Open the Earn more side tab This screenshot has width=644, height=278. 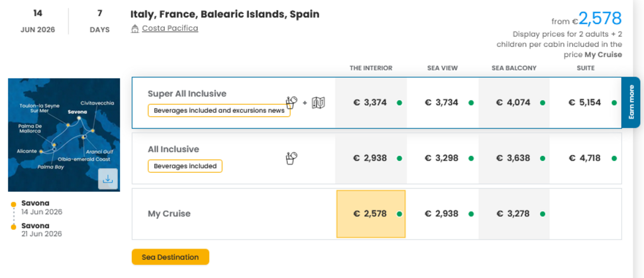631,102
